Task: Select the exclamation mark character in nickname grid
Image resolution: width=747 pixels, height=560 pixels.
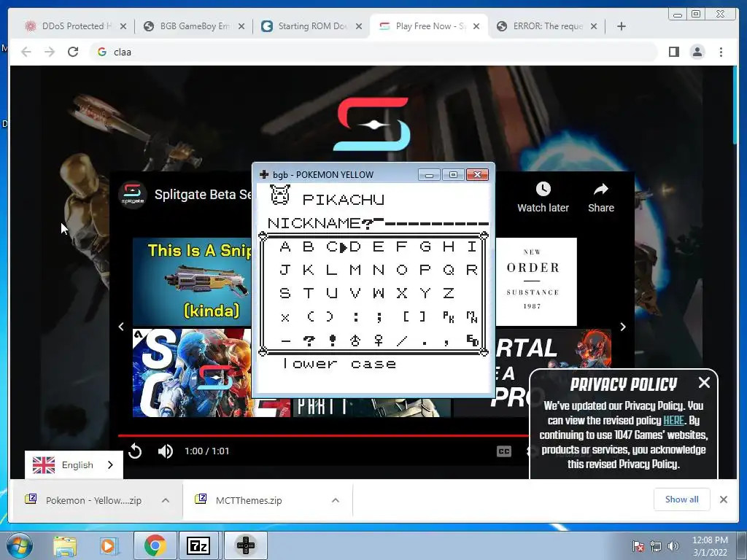Action: pos(332,340)
